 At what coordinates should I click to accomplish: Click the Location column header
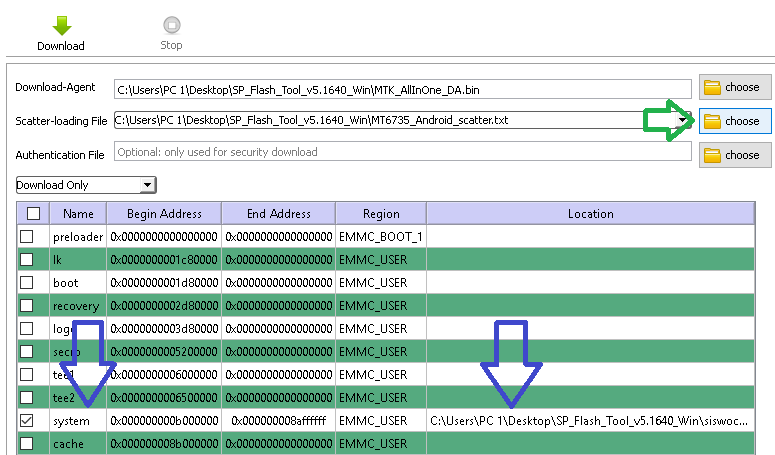591,213
